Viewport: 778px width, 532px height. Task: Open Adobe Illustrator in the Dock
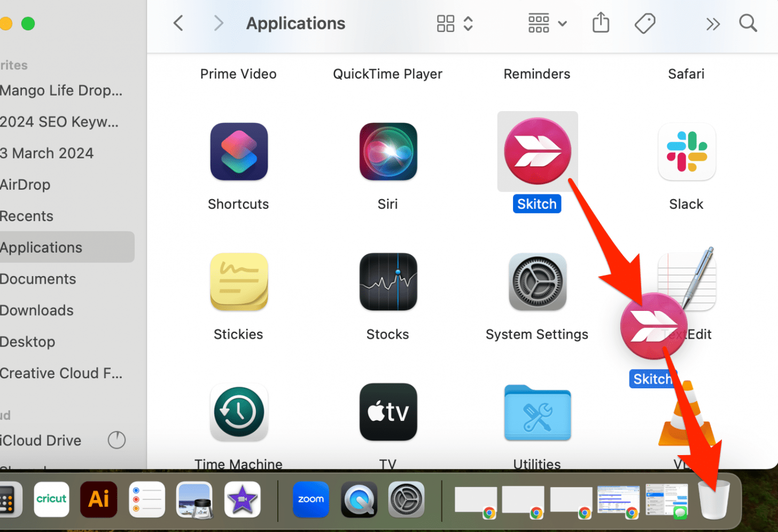(99, 499)
